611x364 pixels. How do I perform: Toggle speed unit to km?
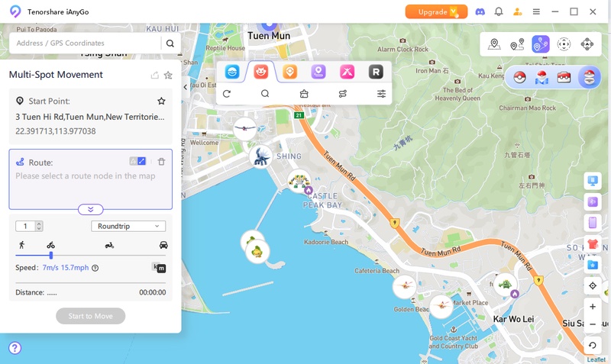pyautogui.click(x=158, y=267)
